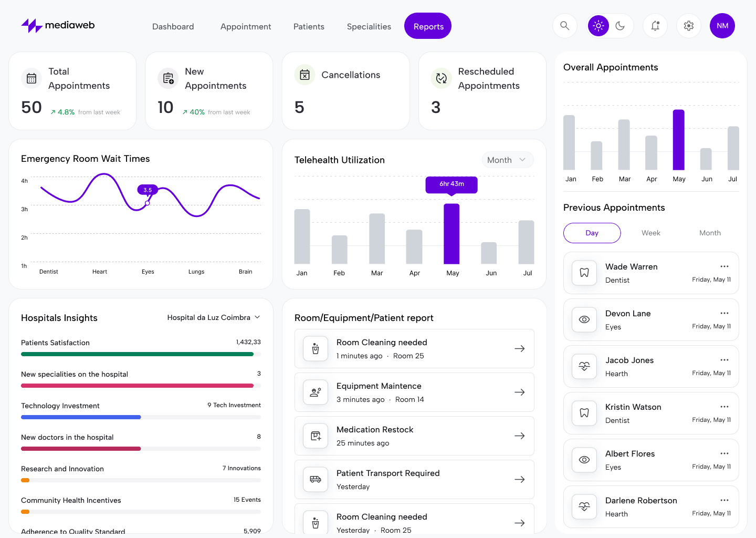The image size is (756, 538).
Task: Click the Total Appointments calendar icon
Action: (31, 78)
